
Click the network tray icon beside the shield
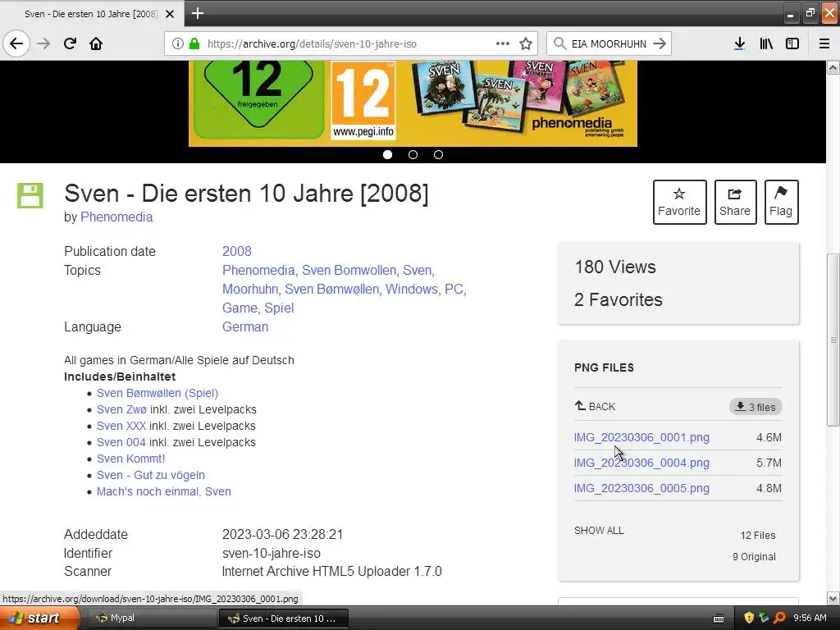tap(764, 618)
